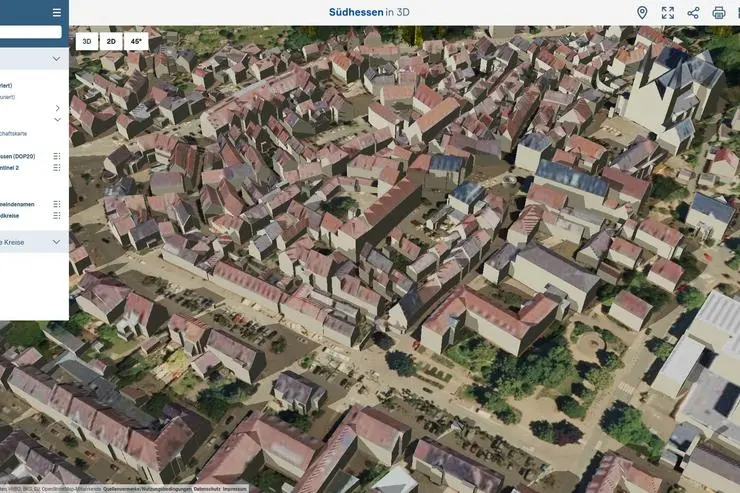Collapse the Kreise section chevron
The width and height of the screenshot is (740, 493).
point(56,242)
